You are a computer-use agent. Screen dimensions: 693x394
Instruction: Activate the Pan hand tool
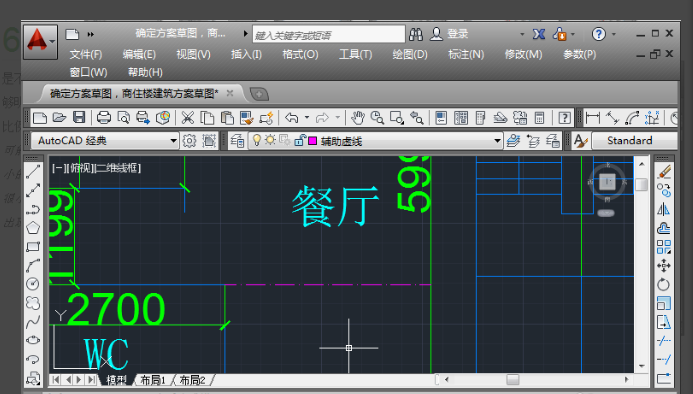[x=358, y=118]
